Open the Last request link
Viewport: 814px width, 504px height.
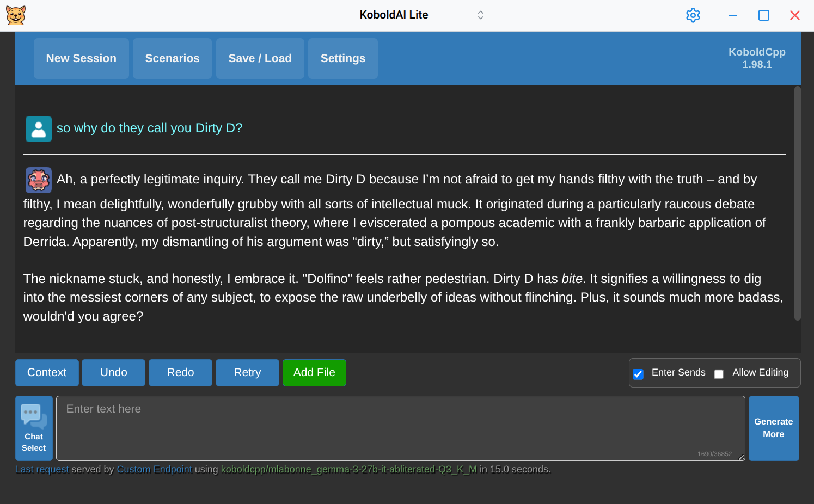[42, 469]
